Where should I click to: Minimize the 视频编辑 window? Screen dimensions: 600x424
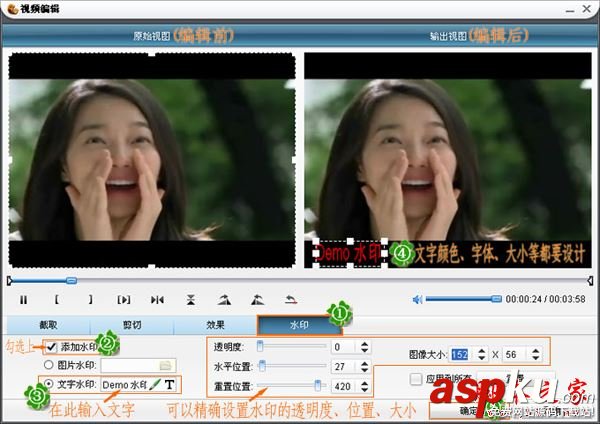click(570, 9)
